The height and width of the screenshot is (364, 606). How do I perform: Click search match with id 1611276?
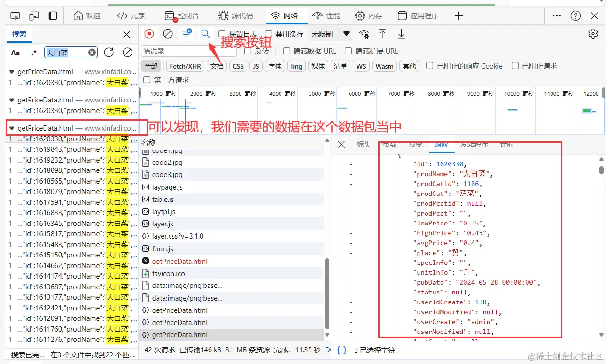pos(72,340)
